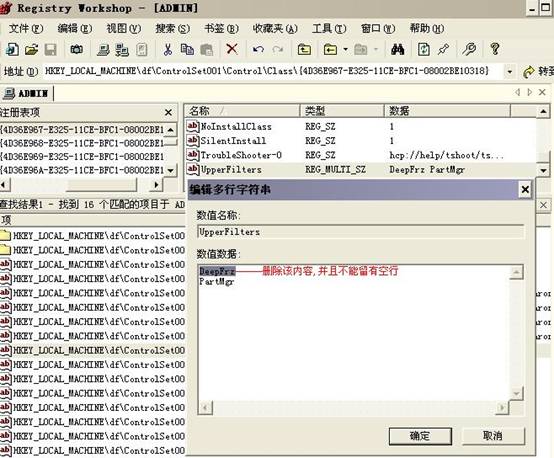Open the address bar history dropdown

coord(509,72)
